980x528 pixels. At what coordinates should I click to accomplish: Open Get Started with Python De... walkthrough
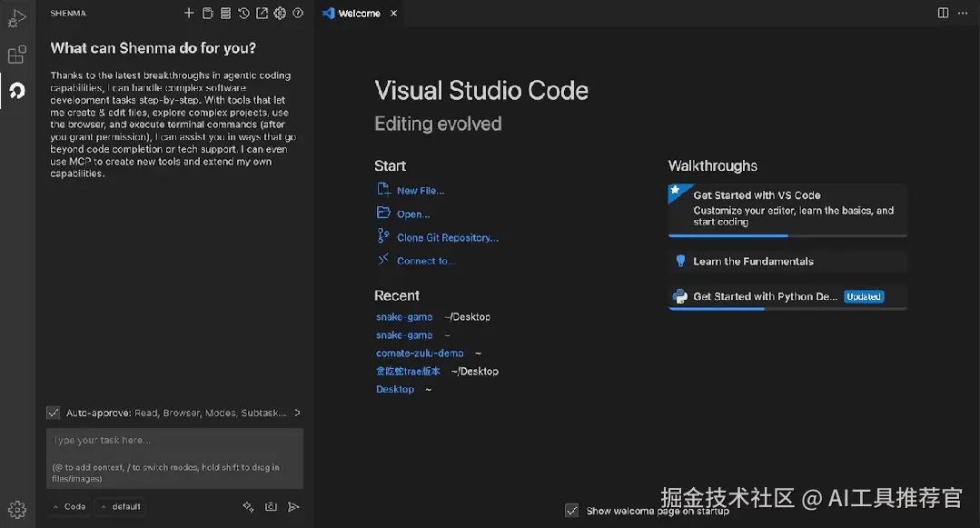click(x=787, y=296)
